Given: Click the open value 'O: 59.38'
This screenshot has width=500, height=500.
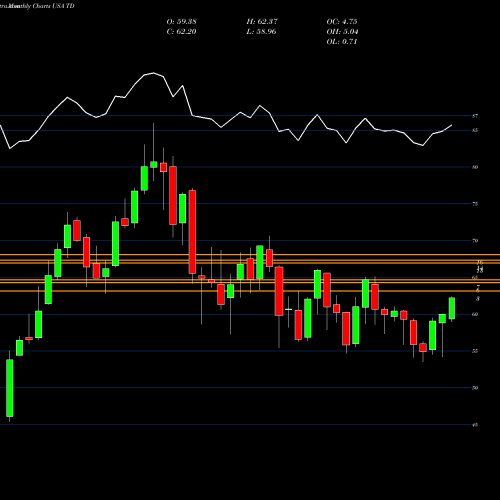Looking at the screenshot, I should click(x=181, y=22).
